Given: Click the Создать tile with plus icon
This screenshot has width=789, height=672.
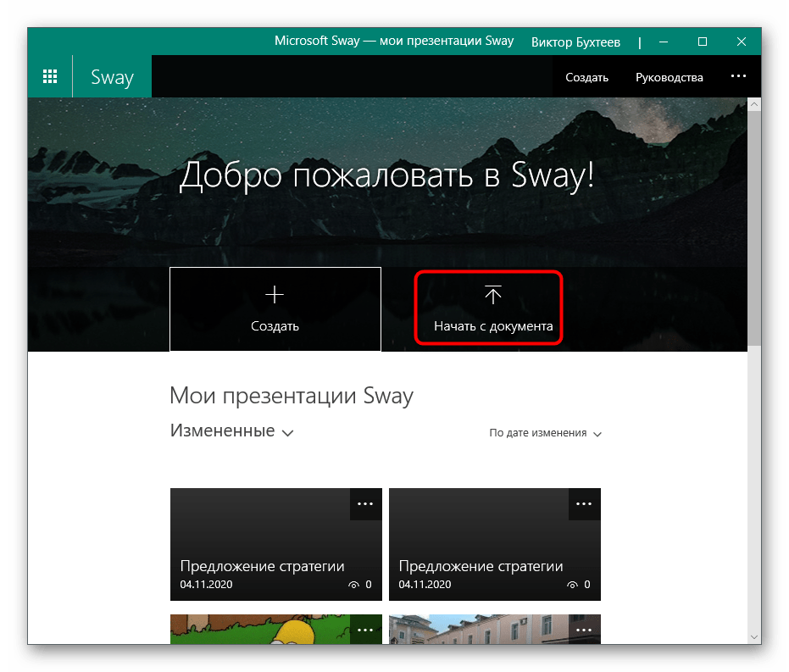Looking at the screenshot, I should click(x=275, y=308).
